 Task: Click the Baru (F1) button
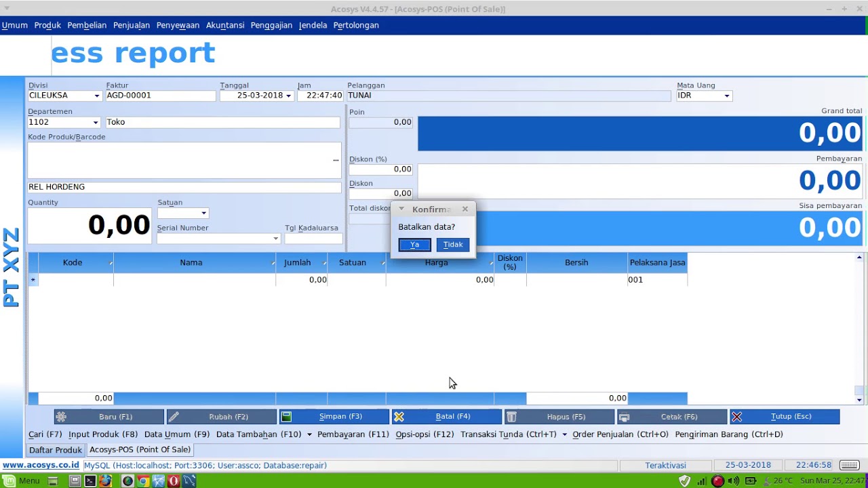click(x=109, y=417)
